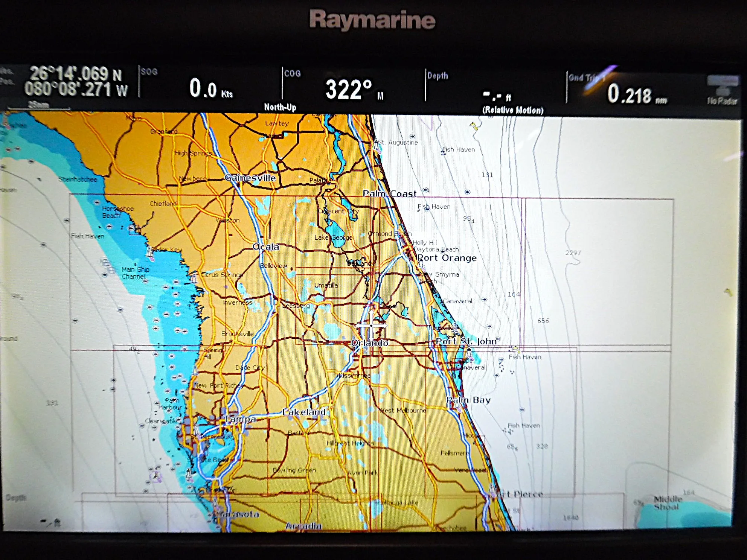Tap the 2297 depth sounding
747x560 pixels.
tap(573, 253)
